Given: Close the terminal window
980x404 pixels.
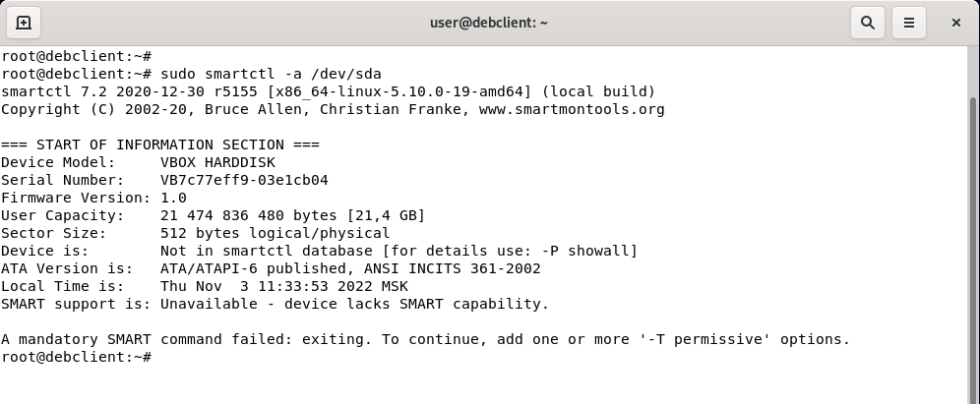Looking at the screenshot, I should 955,22.
